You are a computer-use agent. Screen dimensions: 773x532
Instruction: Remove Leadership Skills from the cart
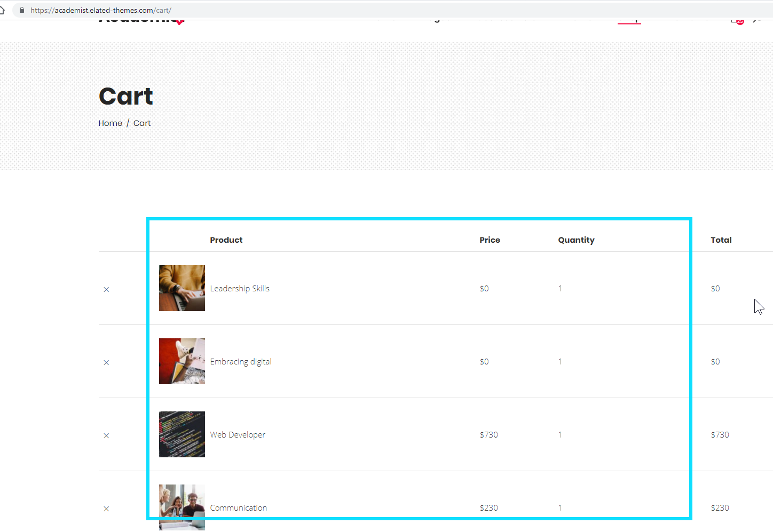pyautogui.click(x=106, y=289)
